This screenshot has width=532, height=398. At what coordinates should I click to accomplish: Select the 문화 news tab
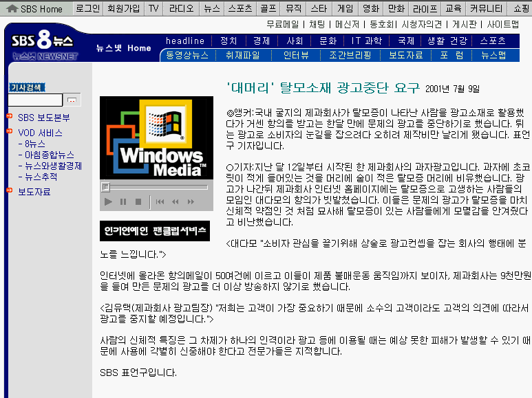point(328,41)
